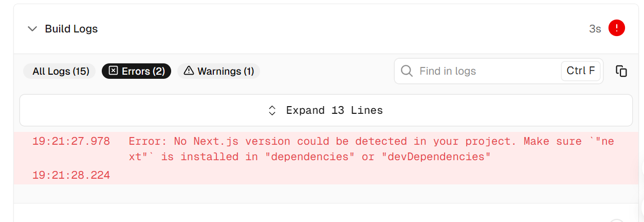
Task: Expand 13 hidden log lines
Action: click(326, 110)
